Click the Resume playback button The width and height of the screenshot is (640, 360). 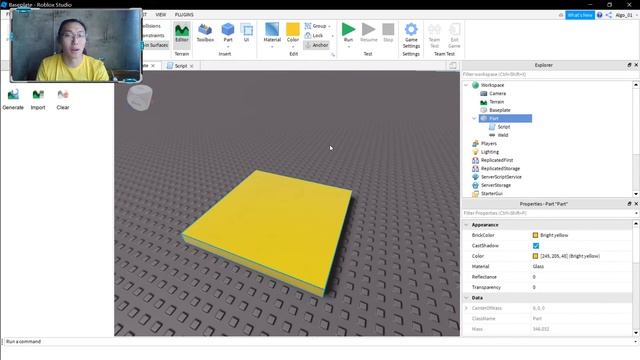coord(369,33)
